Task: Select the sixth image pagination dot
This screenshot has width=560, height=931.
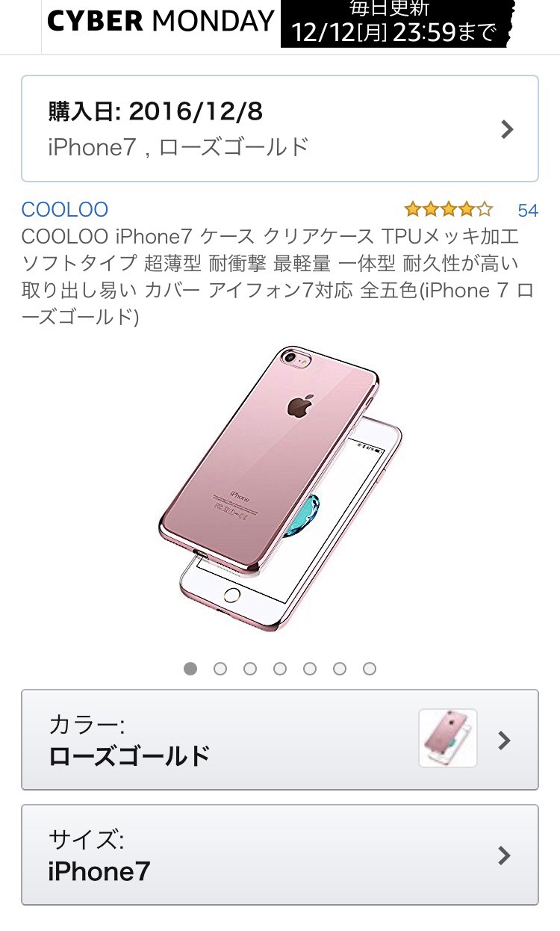Action: click(x=340, y=669)
